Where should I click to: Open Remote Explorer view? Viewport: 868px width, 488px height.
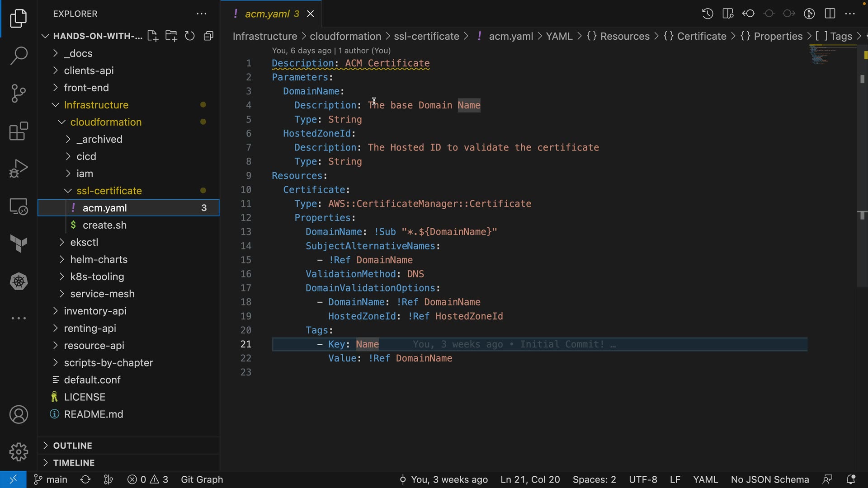(19, 206)
